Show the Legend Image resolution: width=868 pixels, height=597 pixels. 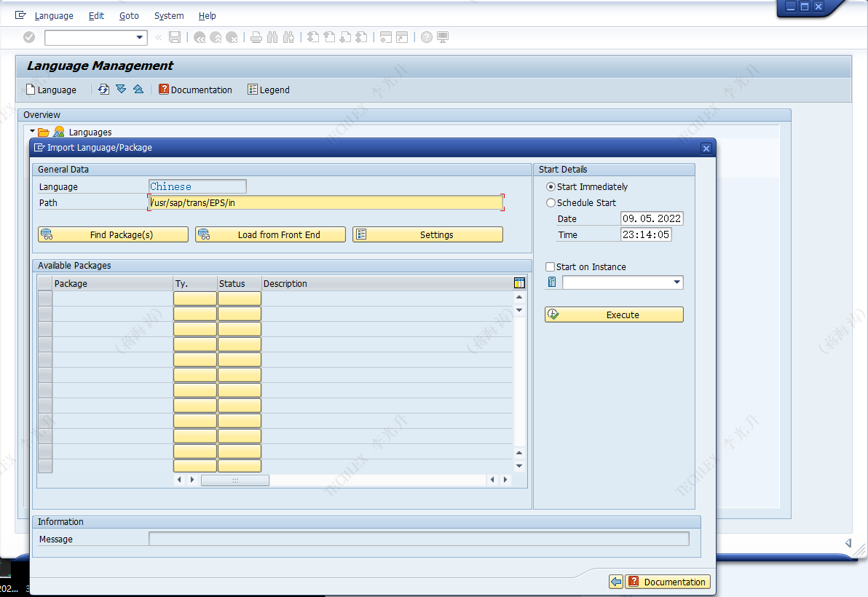pyautogui.click(x=269, y=90)
